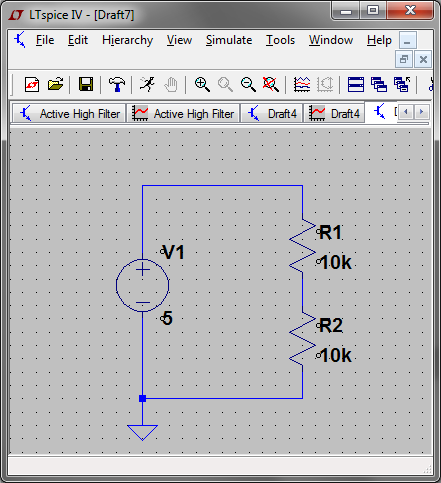The width and height of the screenshot is (441, 483).
Task: Click the Zoom to Fit icon
Action: (x=271, y=84)
